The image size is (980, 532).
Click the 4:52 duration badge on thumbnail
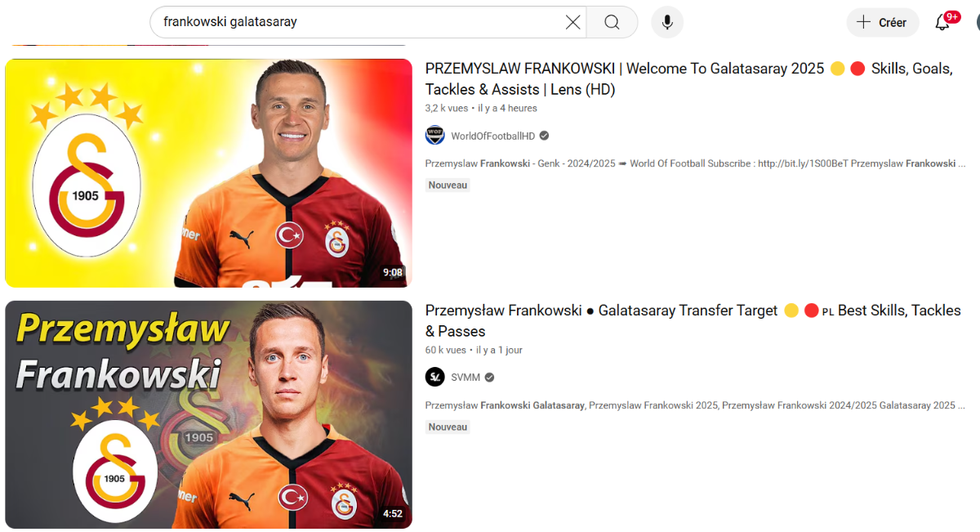point(393,514)
